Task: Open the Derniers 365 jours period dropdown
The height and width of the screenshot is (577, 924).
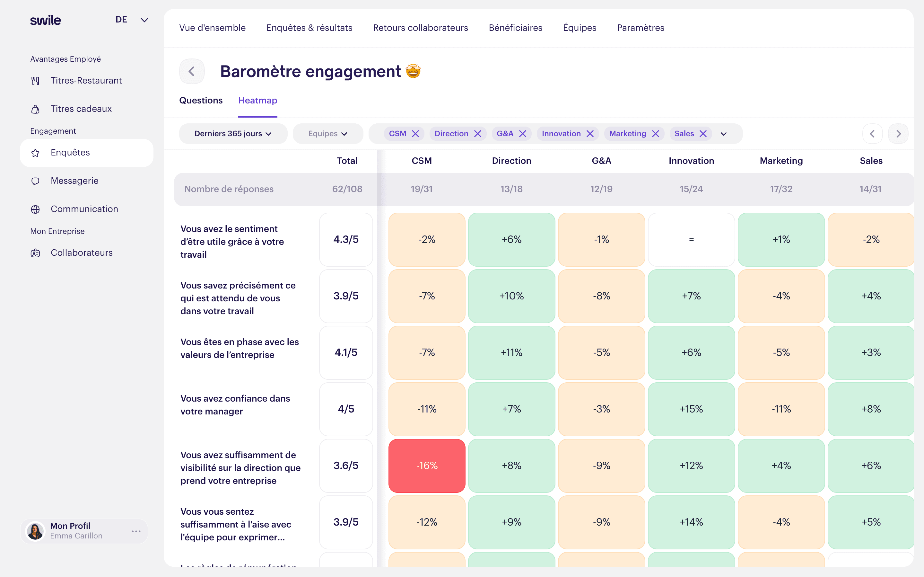Action: [233, 134]
